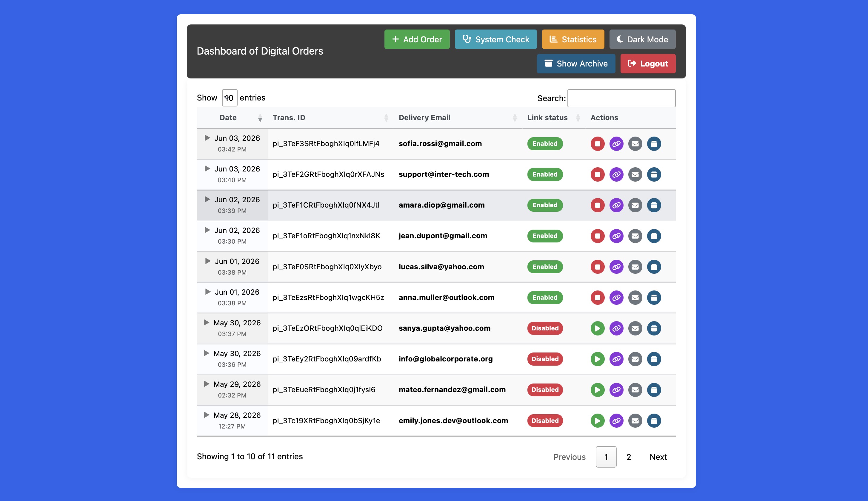Viewport: 868px width, 501px height.
Task: Green play icon for info@globalcorporate.org
Action: pos(597,359)
